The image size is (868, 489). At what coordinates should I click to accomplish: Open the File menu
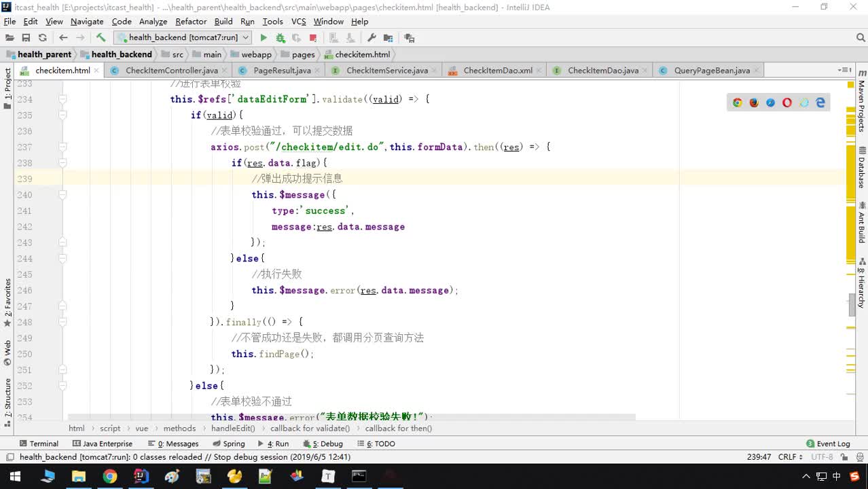point(10,22)
